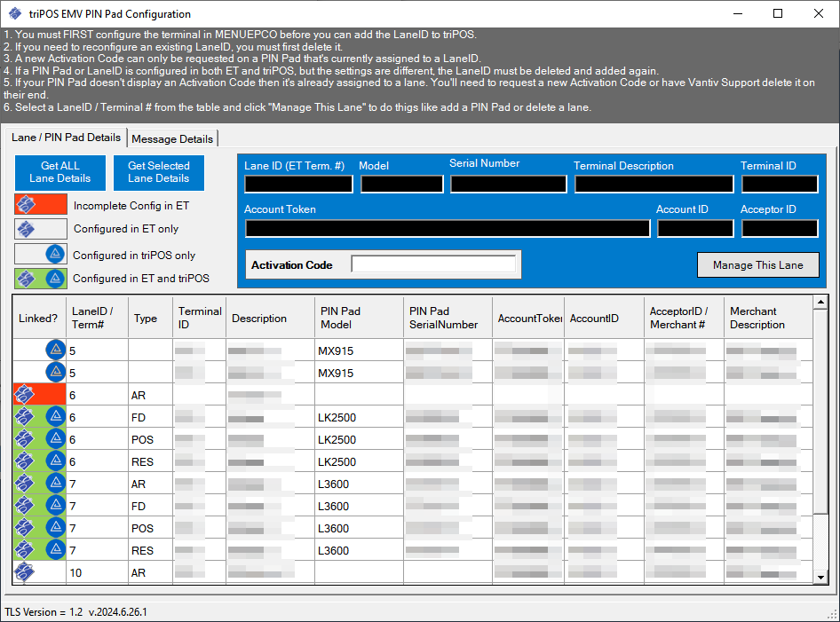Click the Description column header
840x622 pixels.
click(271, 318)
